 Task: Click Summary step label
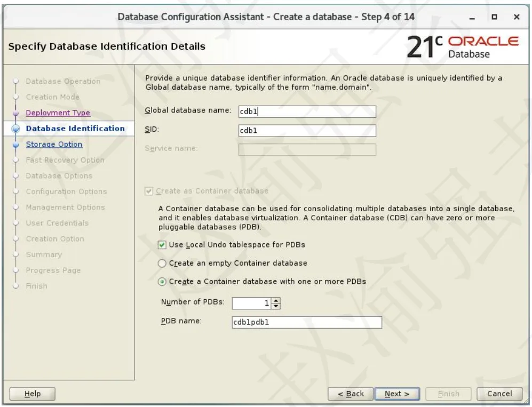(44, 255)
